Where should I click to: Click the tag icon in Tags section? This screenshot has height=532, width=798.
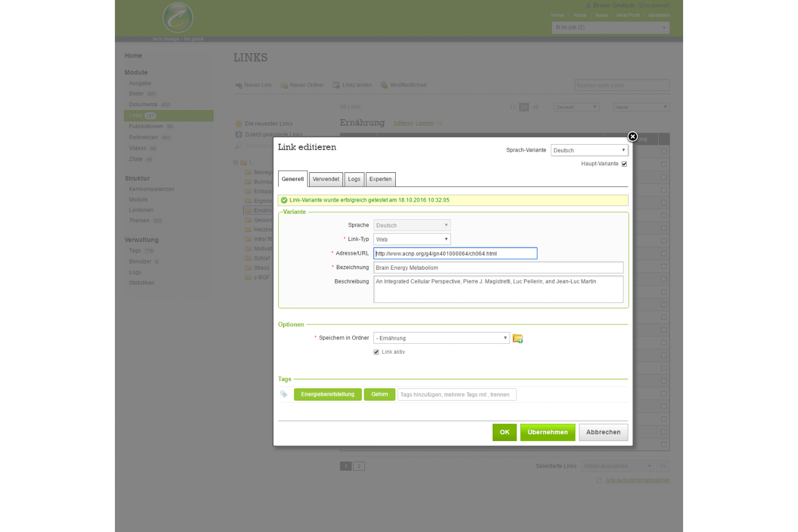click(x=284, y=394)
